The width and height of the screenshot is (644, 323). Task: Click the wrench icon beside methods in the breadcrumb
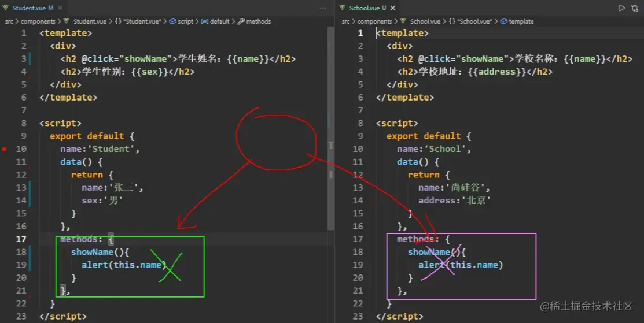pos(241,21)
